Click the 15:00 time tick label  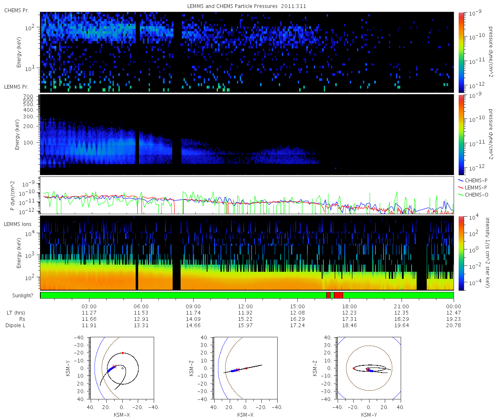(297, 306)
